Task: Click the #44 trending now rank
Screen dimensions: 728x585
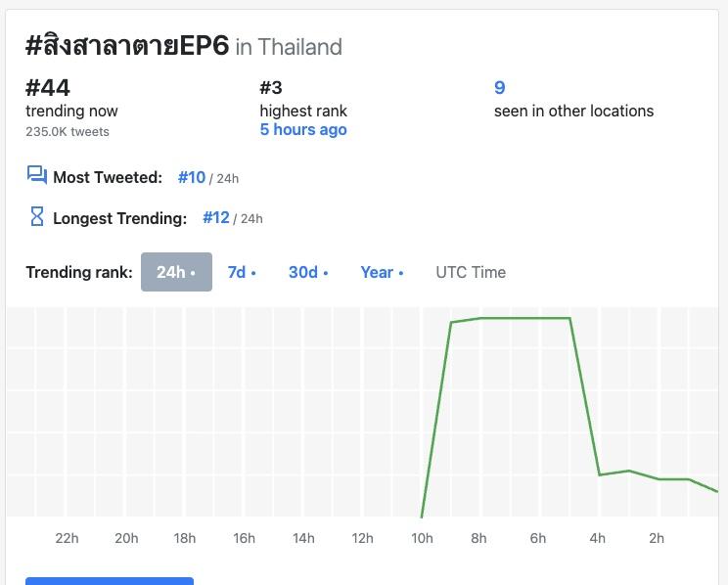Action: click(48, 88)
